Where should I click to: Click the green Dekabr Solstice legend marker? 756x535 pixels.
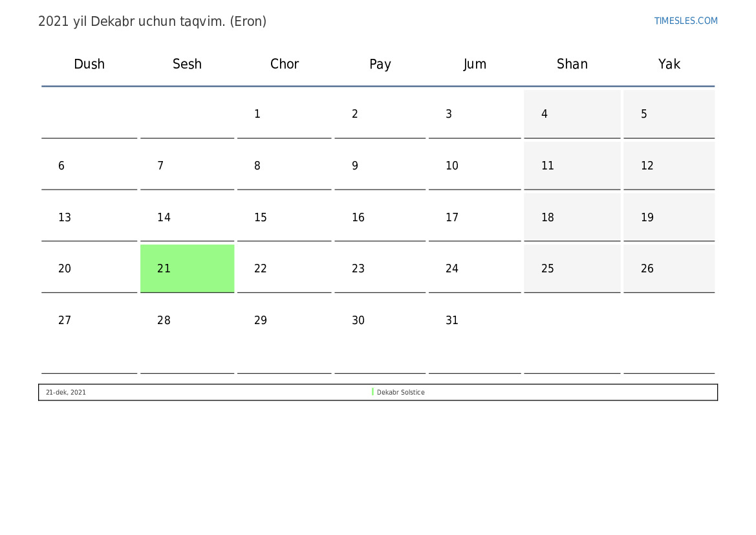coord(373,392)
